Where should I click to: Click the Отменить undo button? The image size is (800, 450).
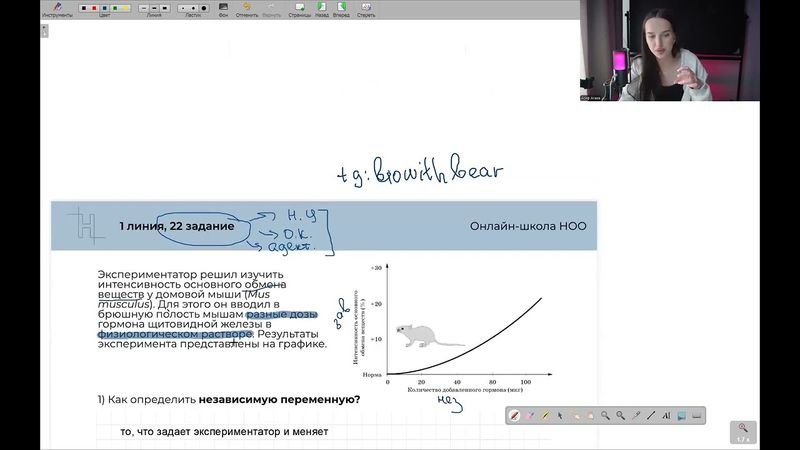click(247, 9)
